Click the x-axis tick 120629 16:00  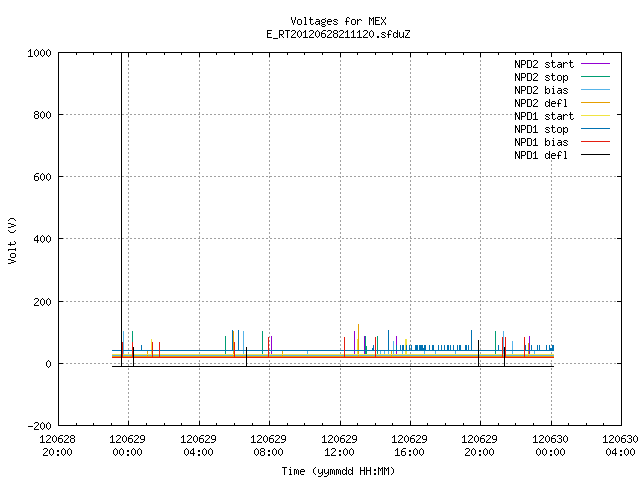click(409, 446)
